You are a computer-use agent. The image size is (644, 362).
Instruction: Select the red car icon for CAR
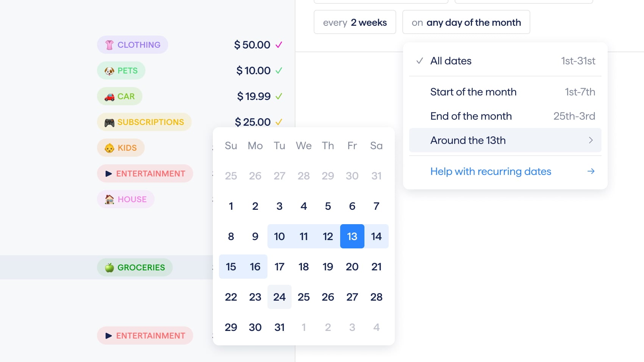coord(109,96)
